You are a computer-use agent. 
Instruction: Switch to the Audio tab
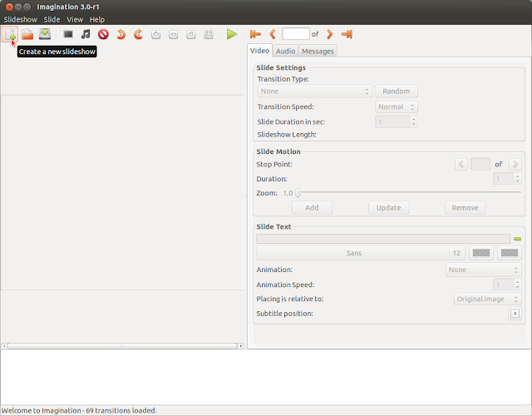point(285,51)
